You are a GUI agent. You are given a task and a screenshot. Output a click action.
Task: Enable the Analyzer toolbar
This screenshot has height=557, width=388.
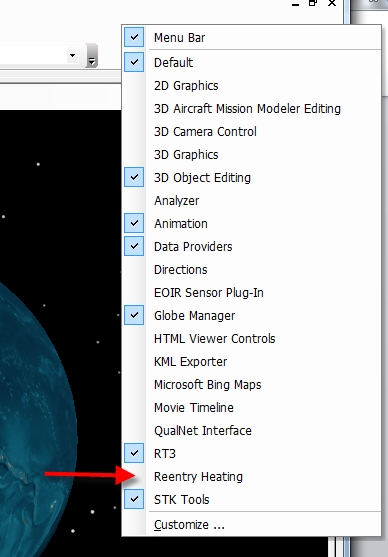coord(252,201)
